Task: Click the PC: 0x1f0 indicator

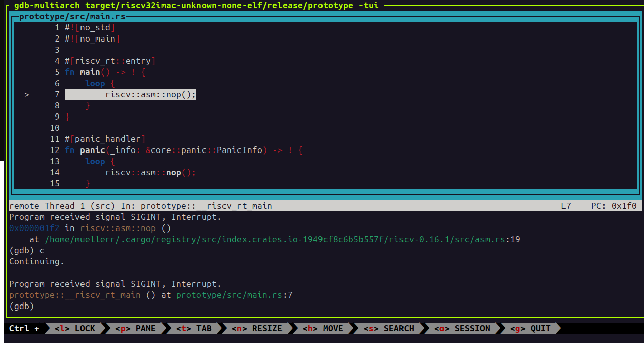Action: pos(614,206)
